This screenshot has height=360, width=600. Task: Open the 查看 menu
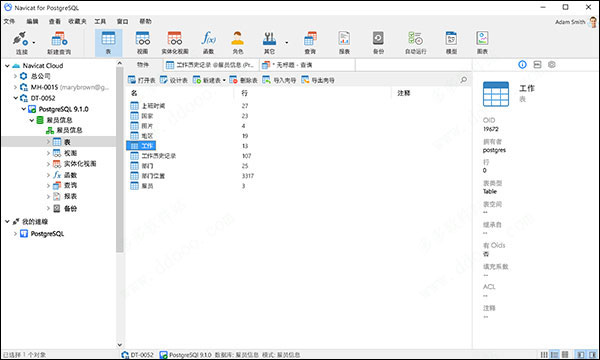click(55, 21)
